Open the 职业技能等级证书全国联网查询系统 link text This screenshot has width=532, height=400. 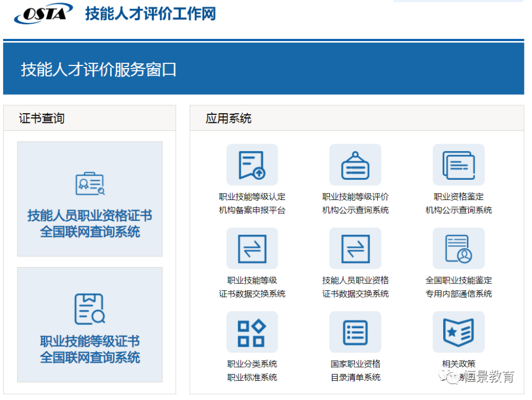tap(90, 349)
